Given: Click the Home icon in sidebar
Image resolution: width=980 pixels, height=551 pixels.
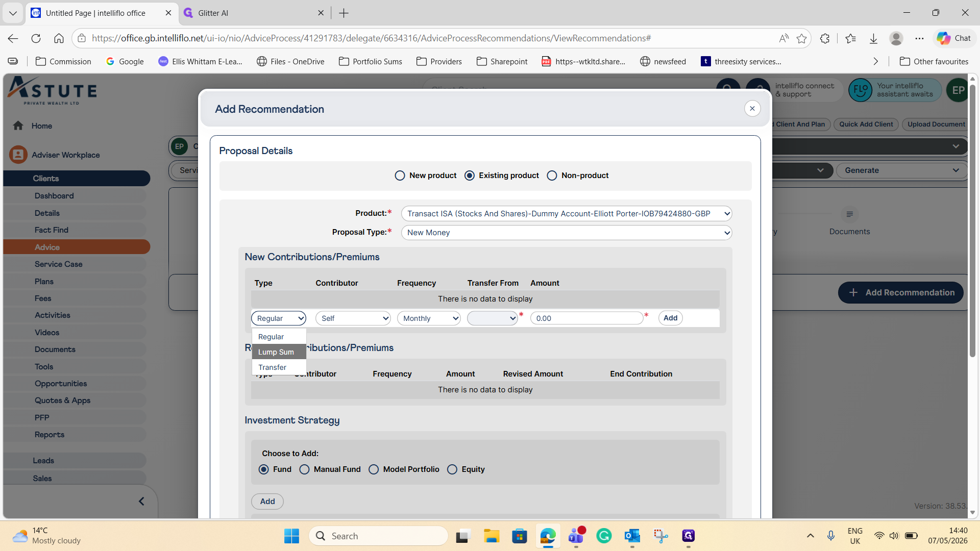Looking at the screenshot, I should pyautogui.click(x=18, y=126).
